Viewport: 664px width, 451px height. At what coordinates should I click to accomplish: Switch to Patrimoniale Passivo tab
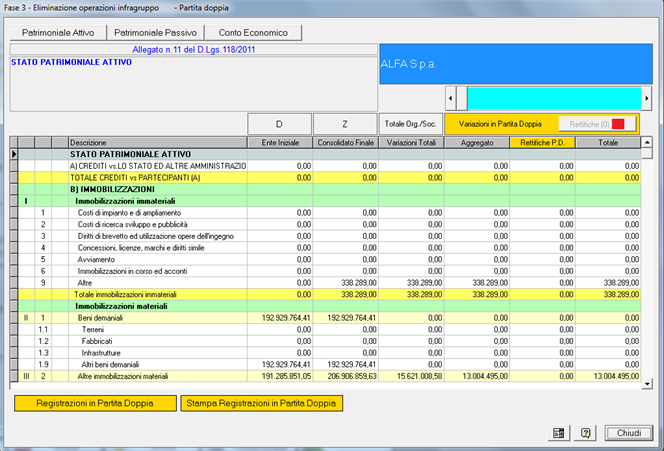(154, 33)
